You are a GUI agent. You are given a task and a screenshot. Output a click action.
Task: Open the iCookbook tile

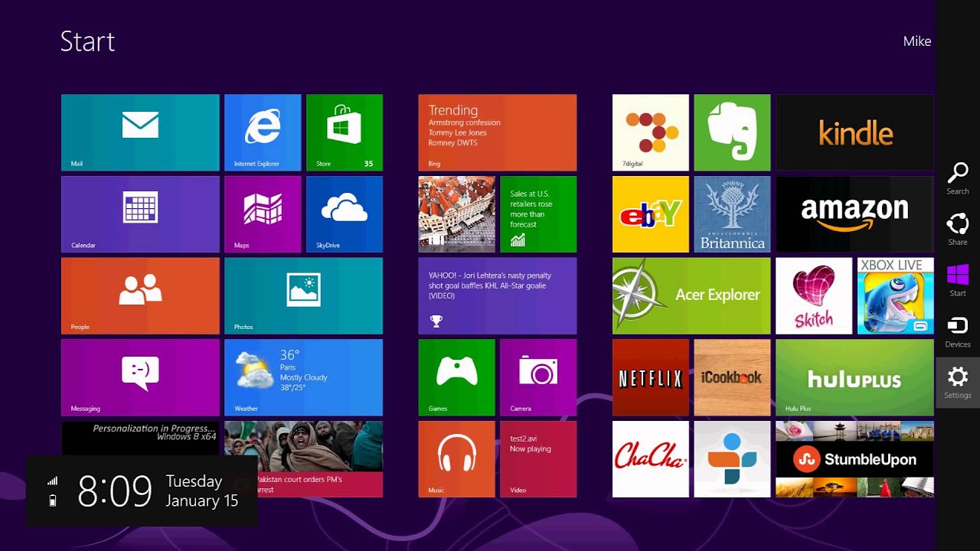tap(732, 377)
